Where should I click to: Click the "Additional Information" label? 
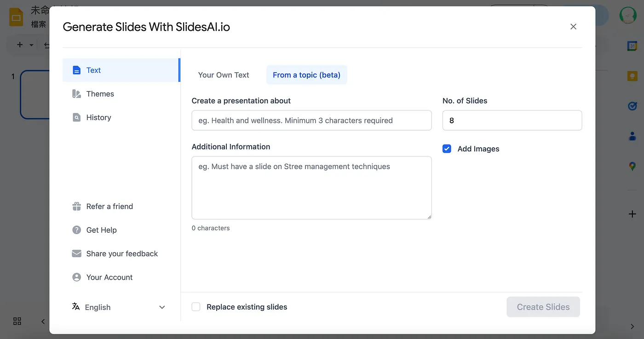(x=231, y=147)
